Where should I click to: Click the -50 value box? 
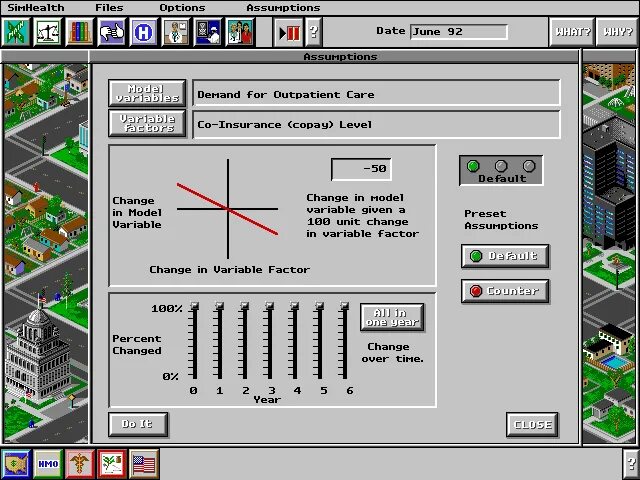pyautogui.click(x=361, y=169)
